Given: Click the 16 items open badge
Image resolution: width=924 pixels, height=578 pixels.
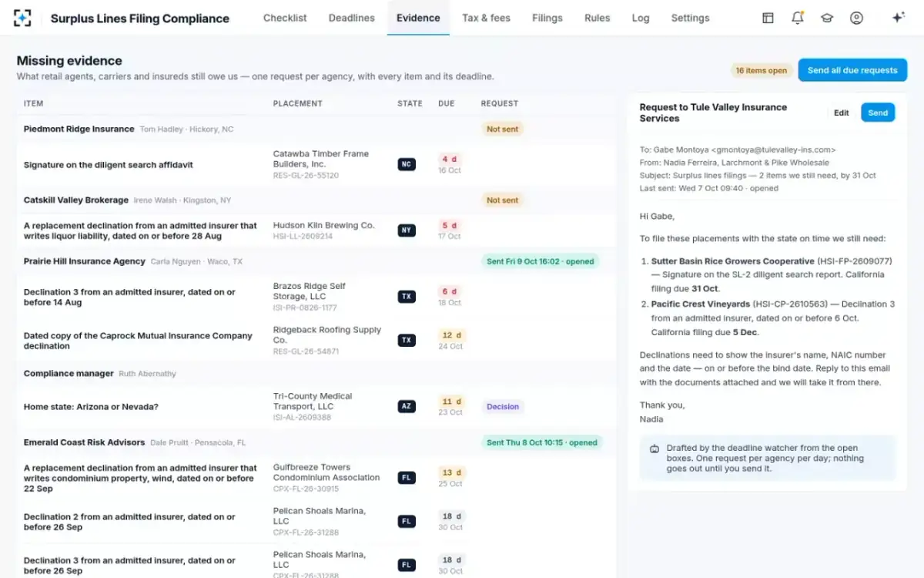Looking at the screenshot, I should point(762,70).
